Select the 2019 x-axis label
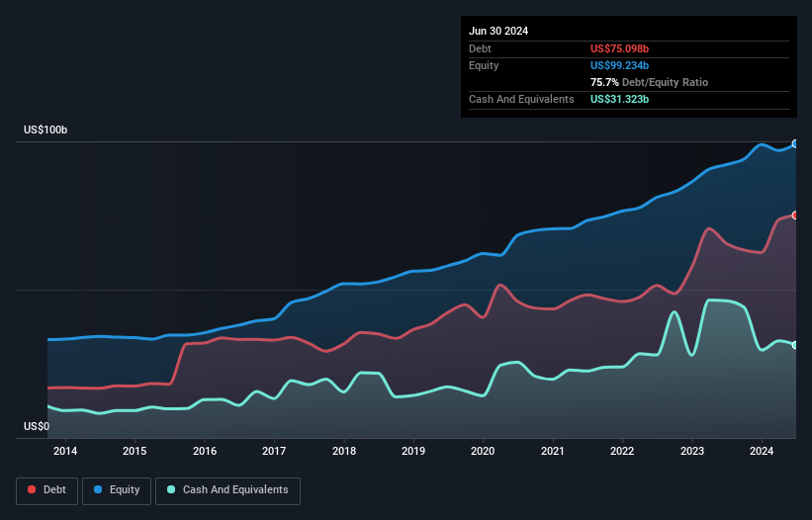The width and height of the screenshot is (812, 520). coord(413,451)
